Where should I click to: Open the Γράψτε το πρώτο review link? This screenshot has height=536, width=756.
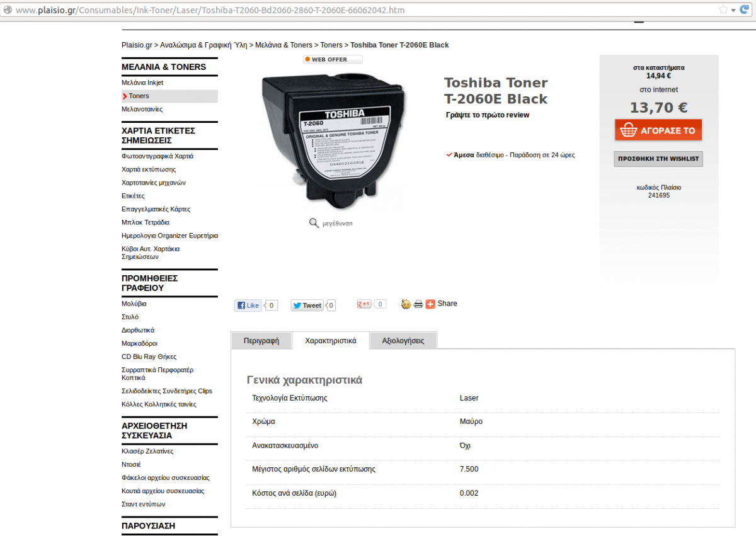click(x=488, y=115)
